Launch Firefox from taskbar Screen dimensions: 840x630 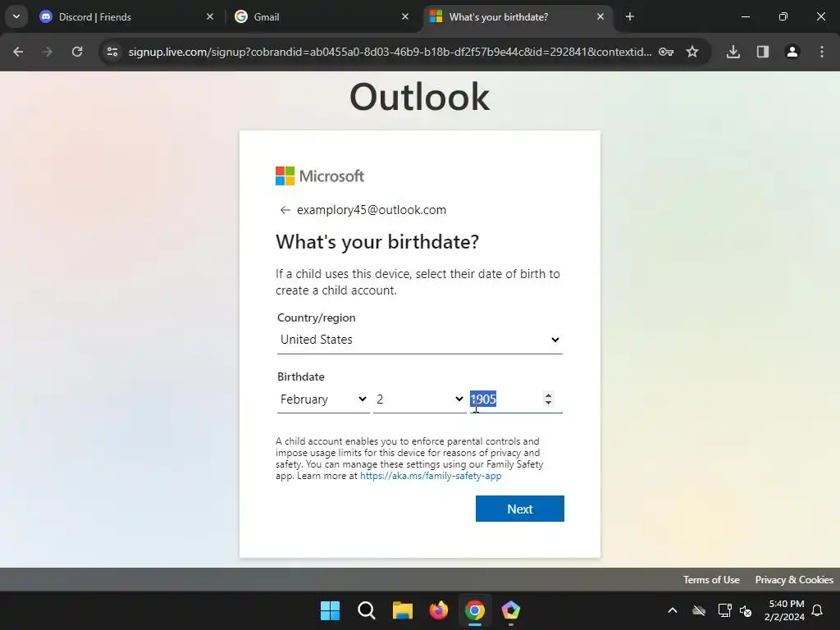point(439,610)
